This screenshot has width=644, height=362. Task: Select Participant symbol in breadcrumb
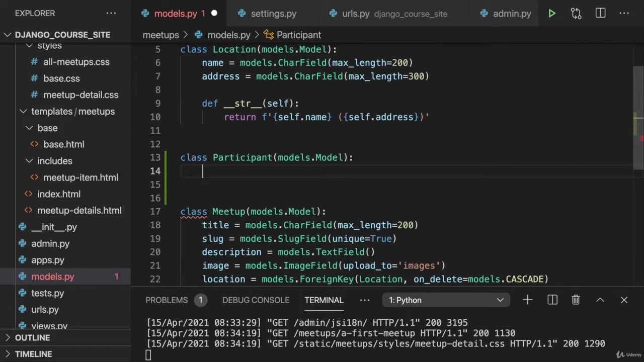pos(298,35)
